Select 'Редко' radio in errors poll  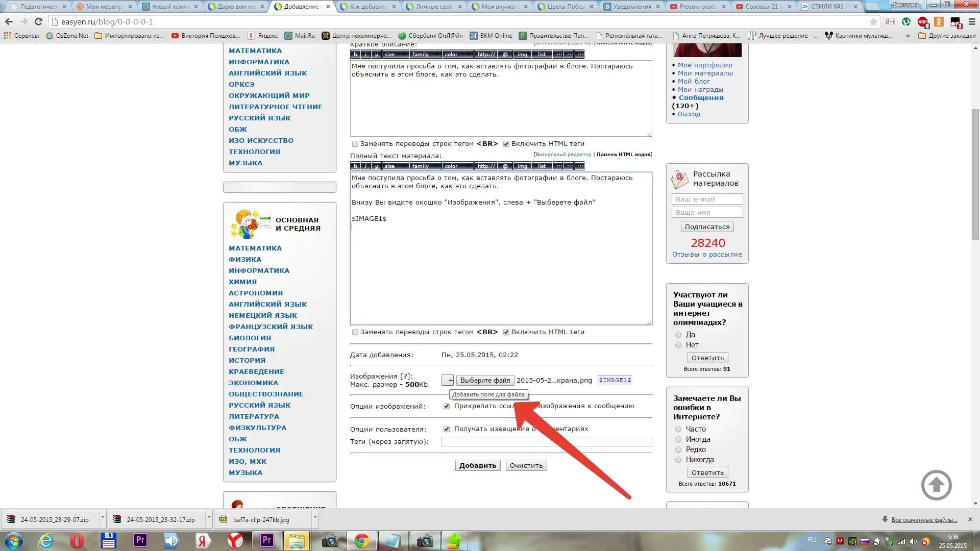[x=678, y=449]
